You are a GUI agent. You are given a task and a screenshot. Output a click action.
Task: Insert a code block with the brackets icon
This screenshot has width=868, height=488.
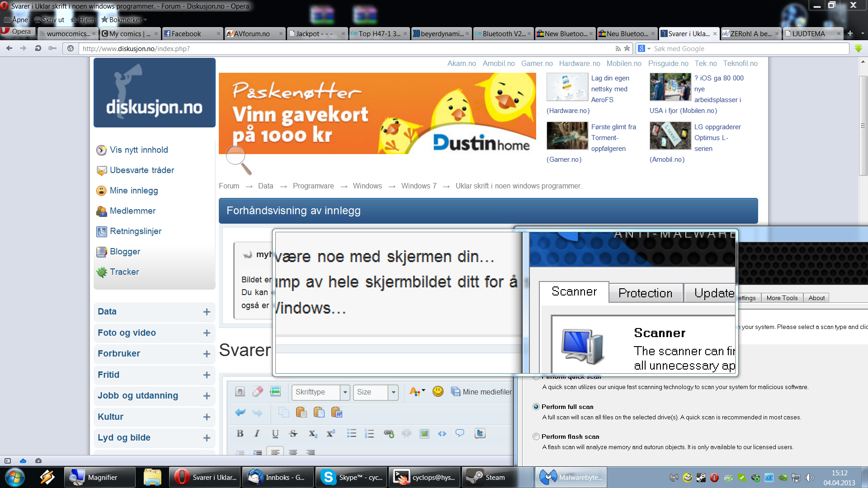[x=442, y=433]
